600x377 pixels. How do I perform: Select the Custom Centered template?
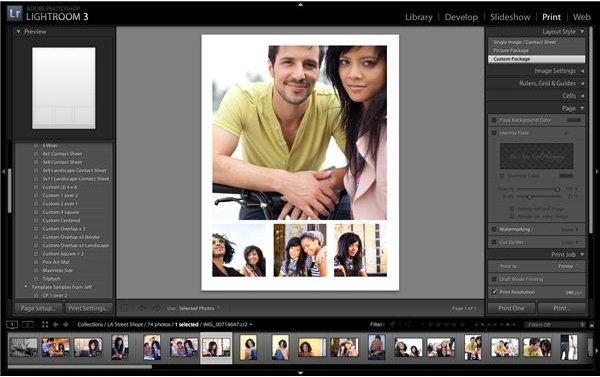pyautogui.click(x=61, y=220)
